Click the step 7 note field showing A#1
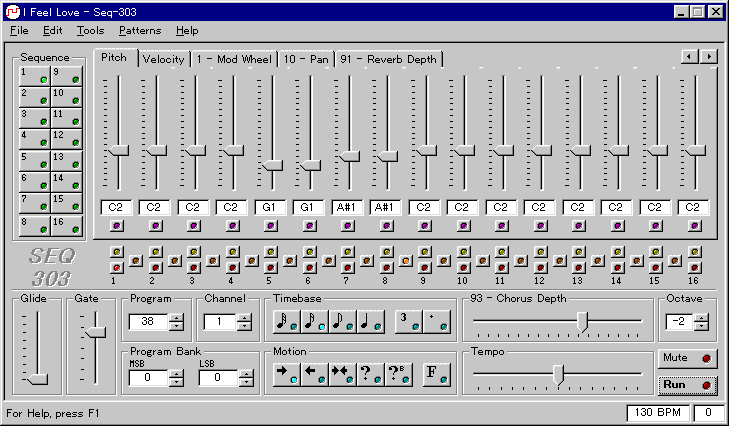The image size is (729, 426). (347, 207)
